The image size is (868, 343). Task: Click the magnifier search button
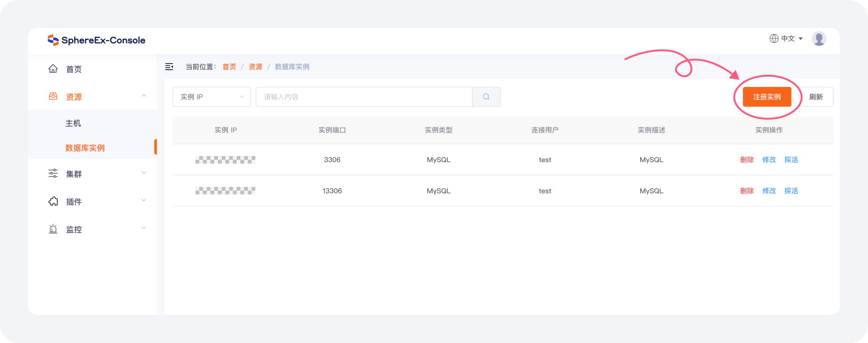[486, 97]
